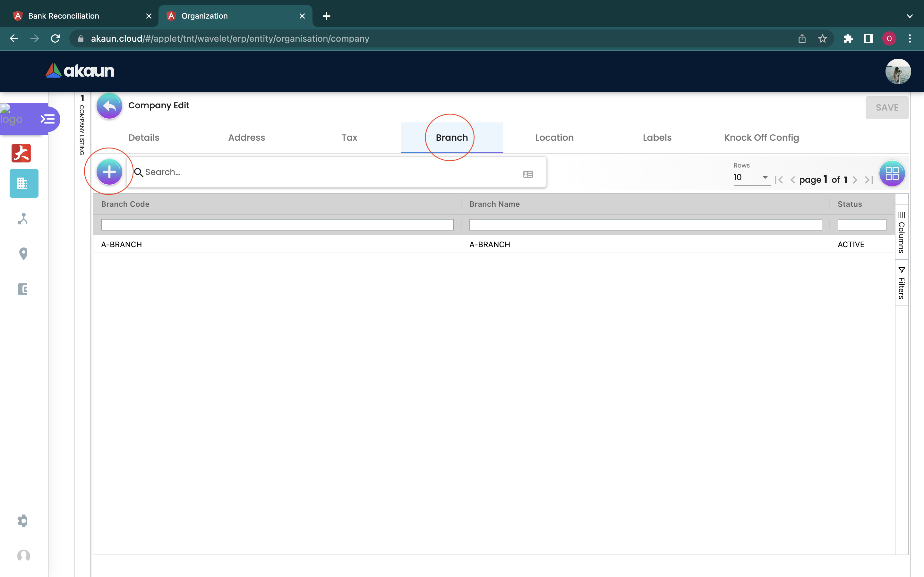Select the building company sidebar icon
Viewport: 924px width, 577px height.
pyautogui.click(x=24, y=184)
